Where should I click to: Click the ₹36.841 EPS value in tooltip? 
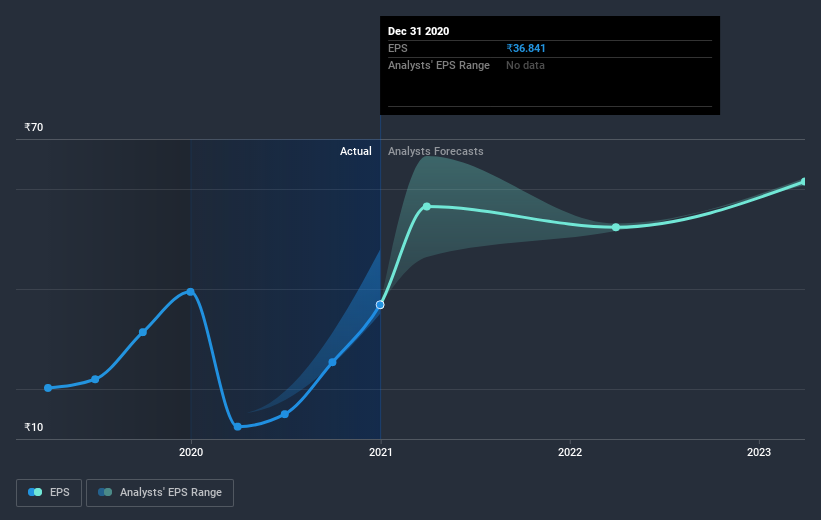click(526, 48)
